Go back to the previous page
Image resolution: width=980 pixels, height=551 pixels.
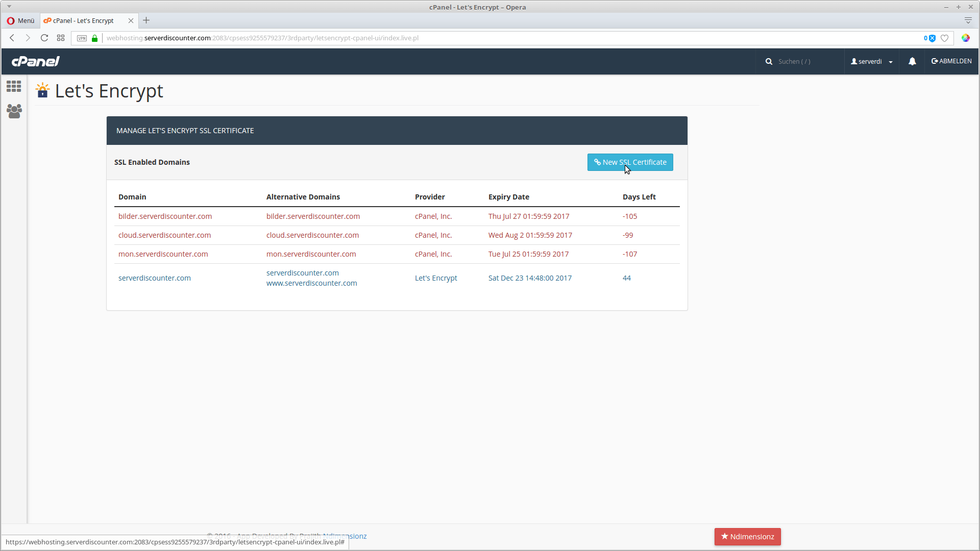(12, 38)
